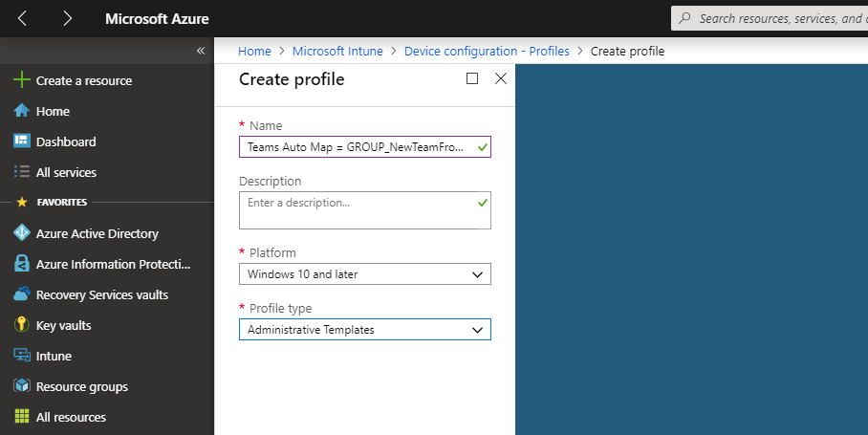Click the Platform dropdown chevron arrow

[477, 274]
